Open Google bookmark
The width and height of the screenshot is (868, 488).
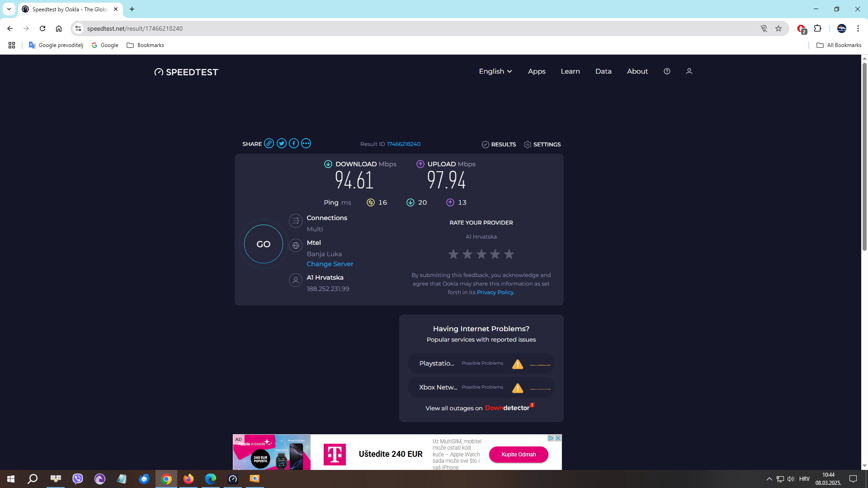(x=105, y=45)
